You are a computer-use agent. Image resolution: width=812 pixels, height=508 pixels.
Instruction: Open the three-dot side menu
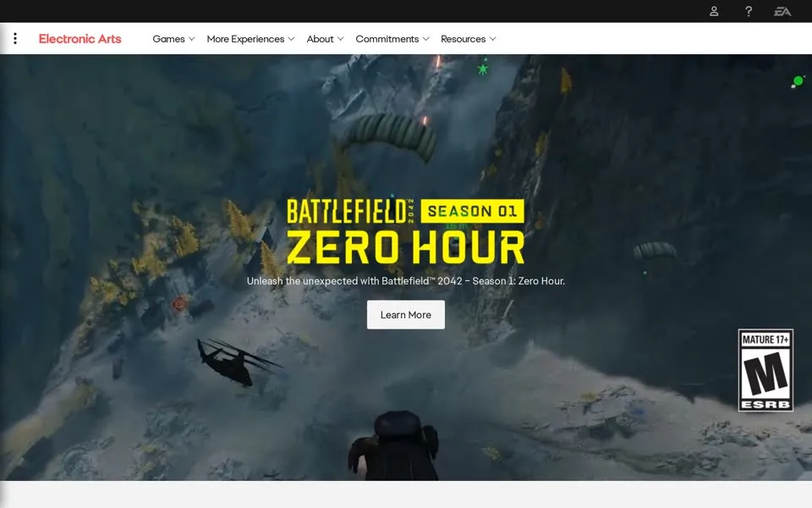(15, 38)
